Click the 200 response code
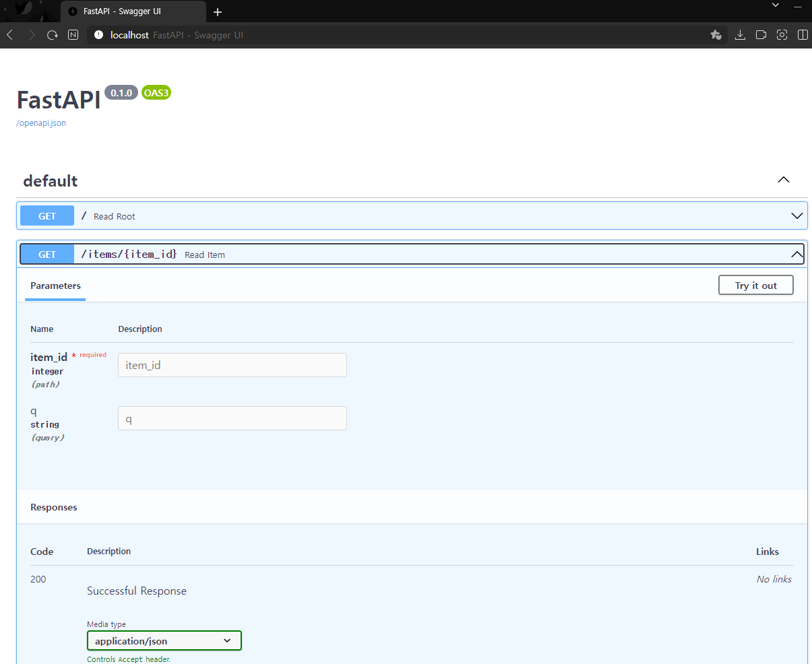Viewport: 812px width, 664px height. [x=38, y=579]
